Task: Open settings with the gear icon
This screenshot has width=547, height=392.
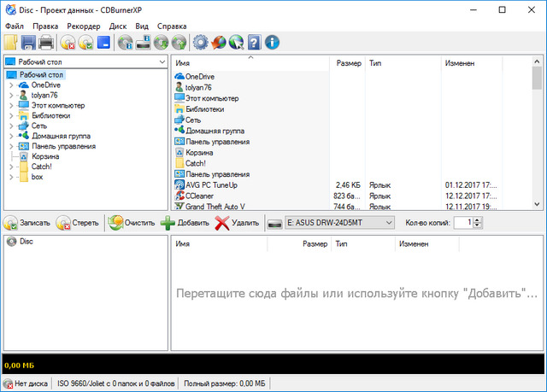Action: (x=201, y=41)
